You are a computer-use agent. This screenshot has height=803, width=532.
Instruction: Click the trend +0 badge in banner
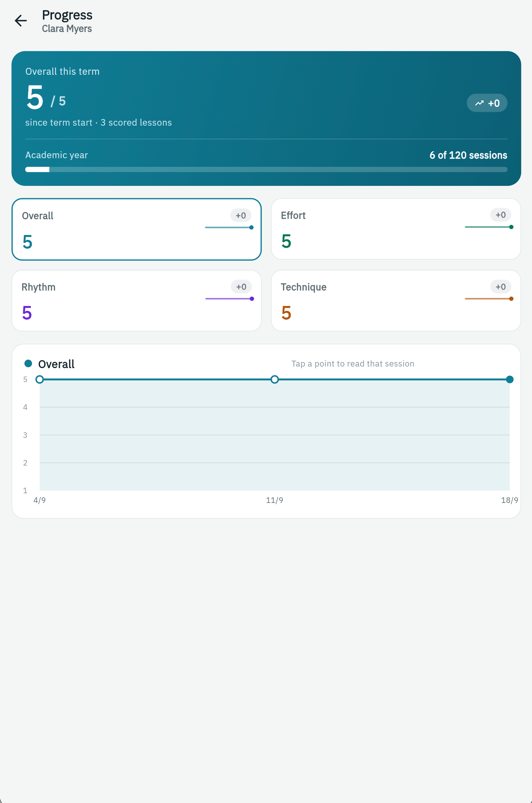pyautogui.click(x=487, y=103)
